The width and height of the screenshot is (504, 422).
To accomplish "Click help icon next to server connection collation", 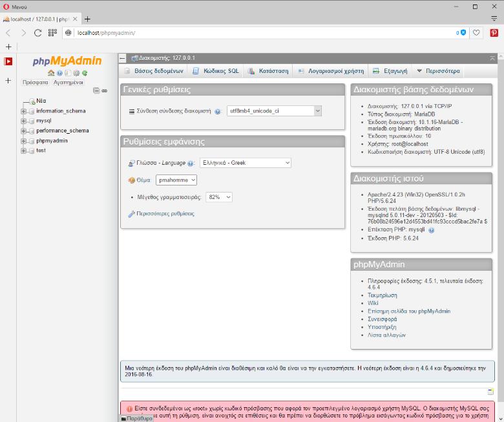I will pos(218,112).
